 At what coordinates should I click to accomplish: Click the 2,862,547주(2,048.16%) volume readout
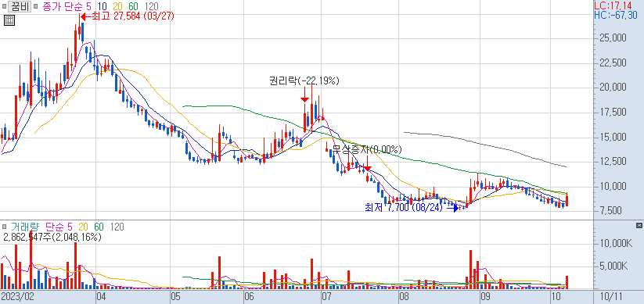pyautogui.click(x=52, y=237)
